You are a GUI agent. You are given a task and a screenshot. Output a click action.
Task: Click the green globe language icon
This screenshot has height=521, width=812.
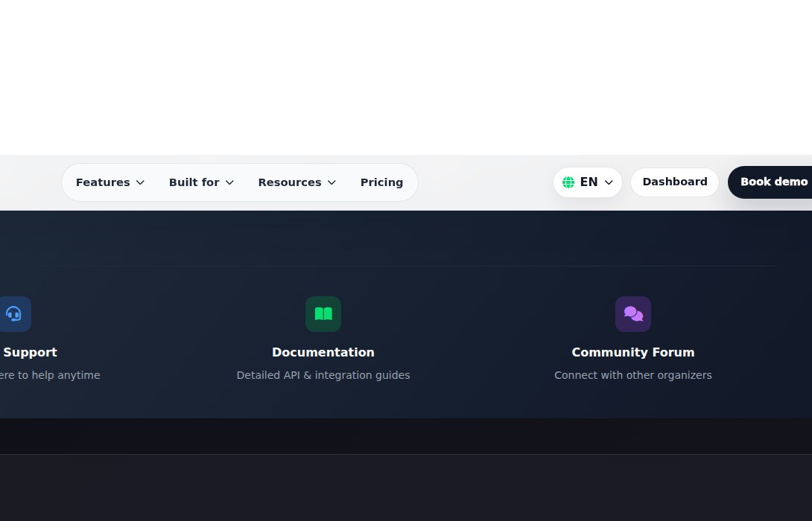(x=568, y=182)
